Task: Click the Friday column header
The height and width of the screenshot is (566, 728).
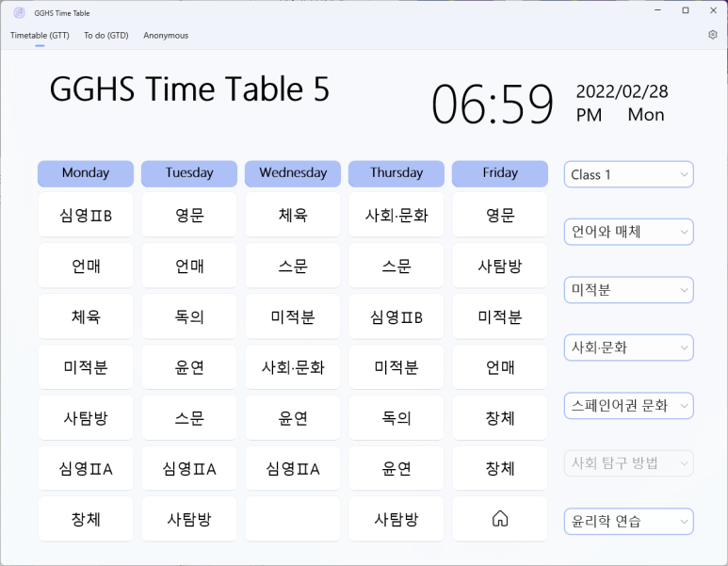Action: click(499, 173)
